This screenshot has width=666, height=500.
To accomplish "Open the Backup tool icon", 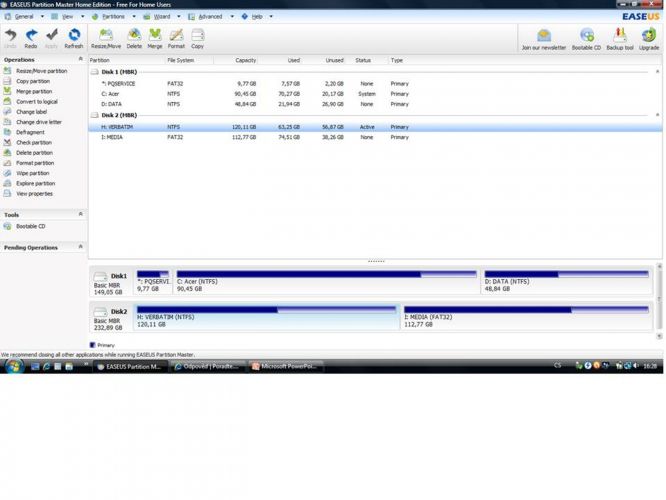I will [x=620, y=40].
